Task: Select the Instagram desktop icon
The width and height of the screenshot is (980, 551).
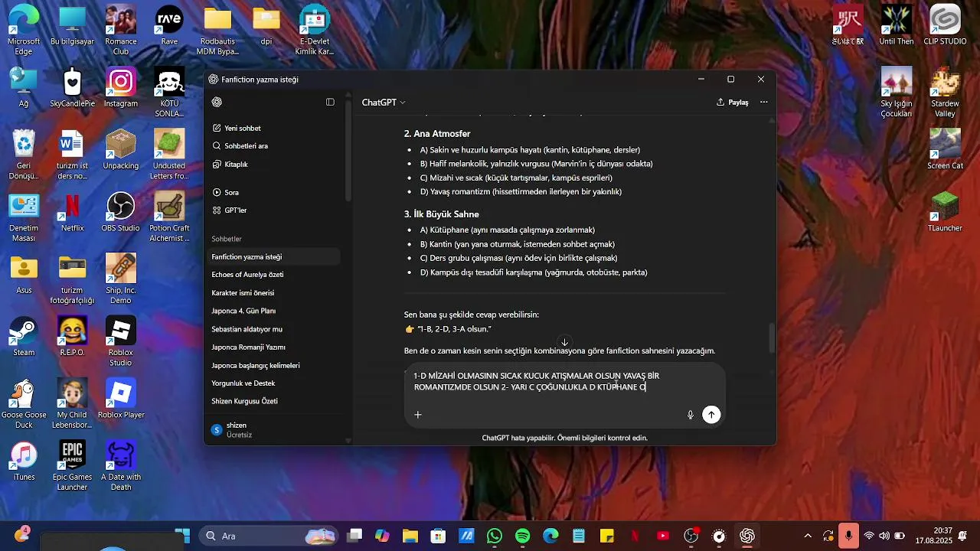Action: click(121, 88)
